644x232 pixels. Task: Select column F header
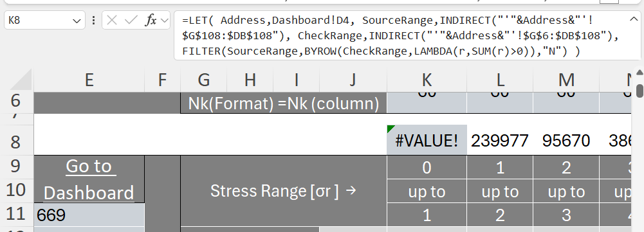pos(163,80)
